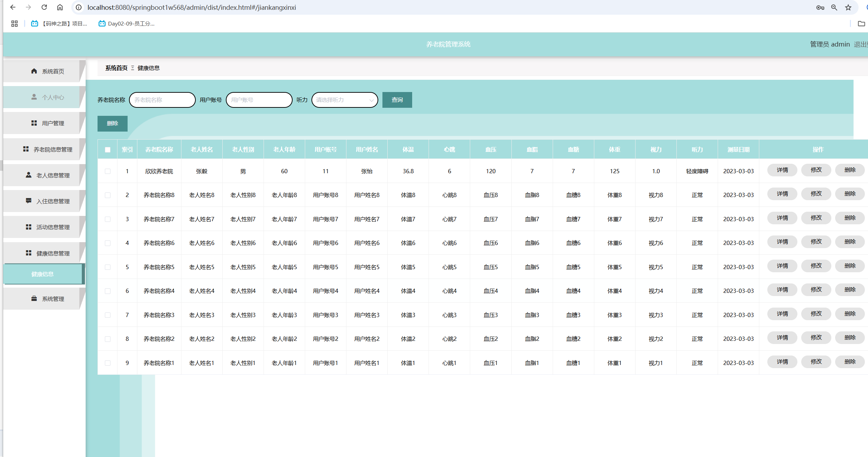Check the row for 养老院名称8

click(108, 195)
